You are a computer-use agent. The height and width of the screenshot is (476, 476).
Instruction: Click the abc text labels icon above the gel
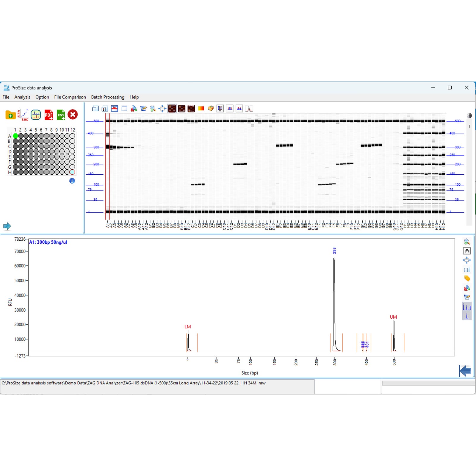pos(134,109)
